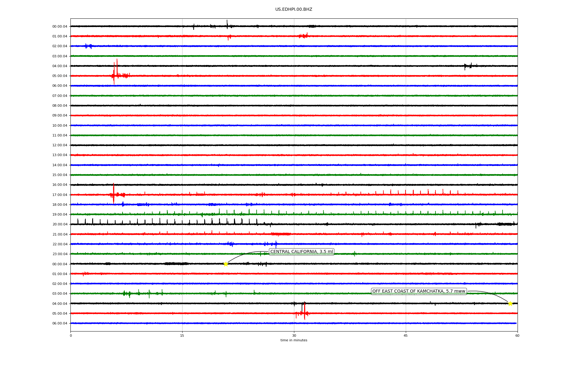The width and height of the screenshot is (588, 368).
Task: Click the 60 tick on the time axis
Action: tap(517, 335)
